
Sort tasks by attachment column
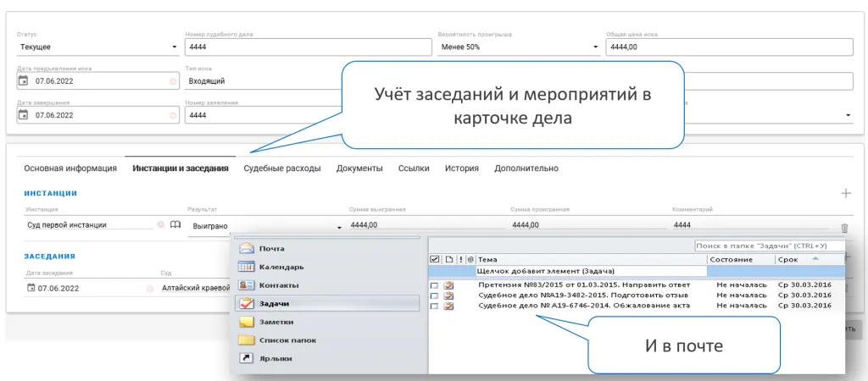[x=470, y=259]
